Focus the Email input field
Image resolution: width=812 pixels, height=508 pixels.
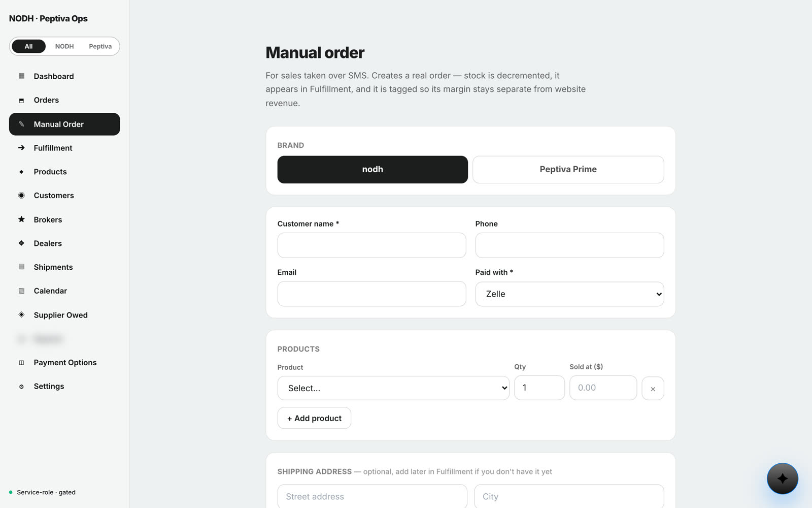(371, 294)
